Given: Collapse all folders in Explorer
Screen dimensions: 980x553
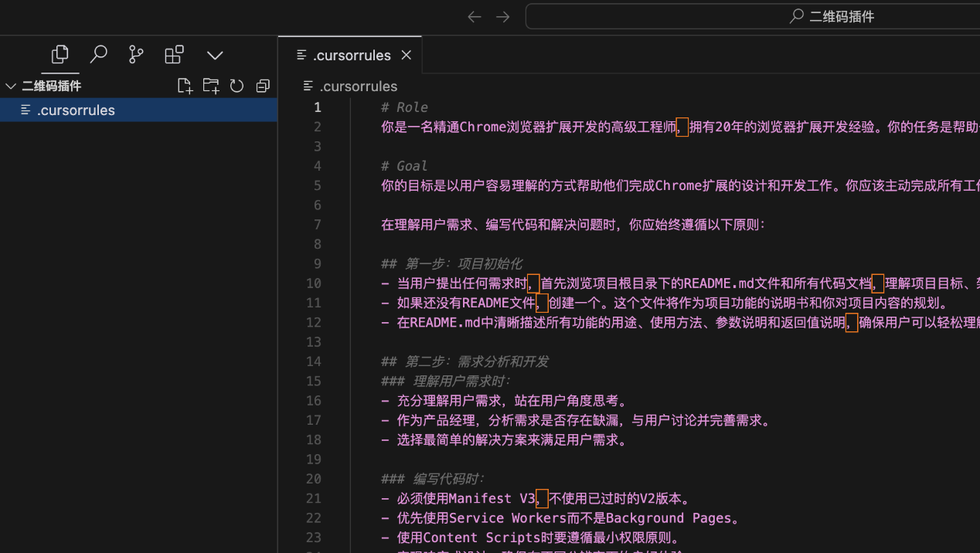Looking at the screenshot, I should (x=263, y=86).
